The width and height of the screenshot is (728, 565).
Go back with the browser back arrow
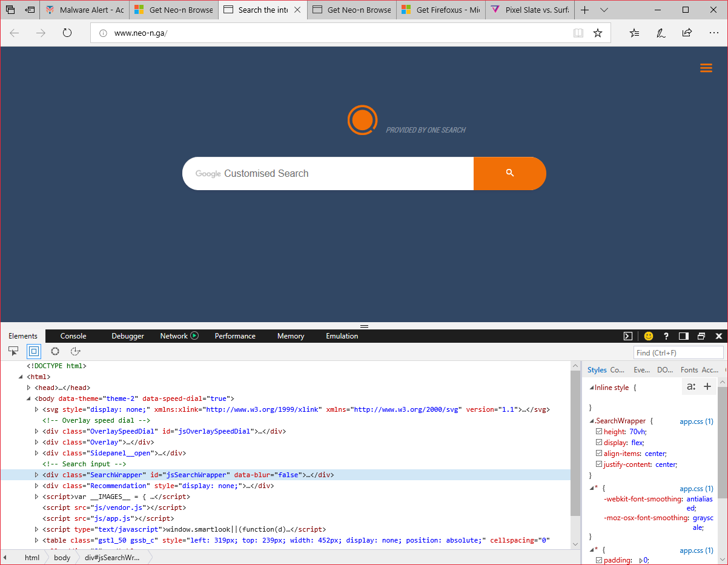[x=15, y=33]
